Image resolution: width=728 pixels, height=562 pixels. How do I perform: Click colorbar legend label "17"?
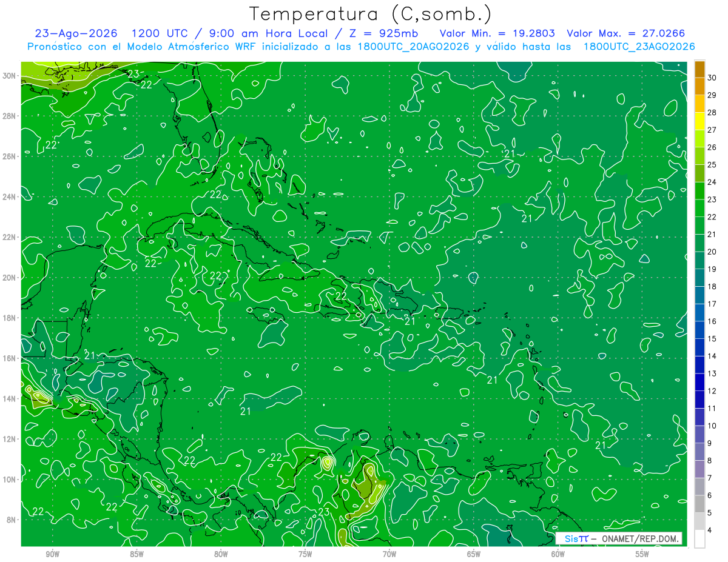(x=712, y=304)
